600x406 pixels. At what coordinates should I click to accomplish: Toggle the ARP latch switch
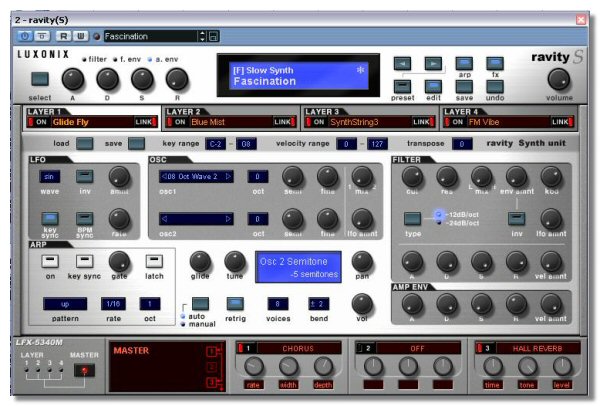pyautogui.click(x=154, y=261)
